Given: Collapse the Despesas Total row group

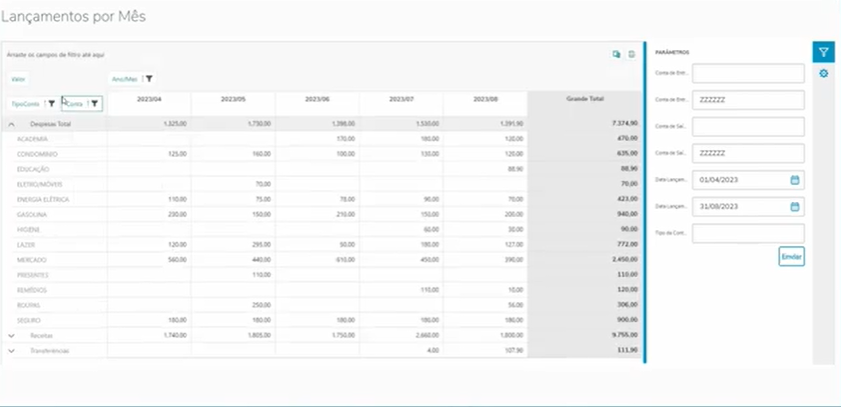Looking at the screenshot, I should click(12, 124).
